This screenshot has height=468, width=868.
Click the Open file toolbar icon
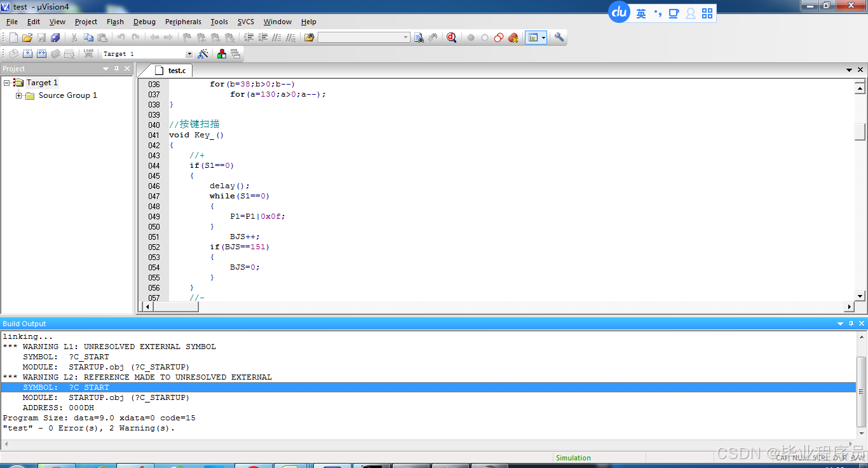(27, 38)
